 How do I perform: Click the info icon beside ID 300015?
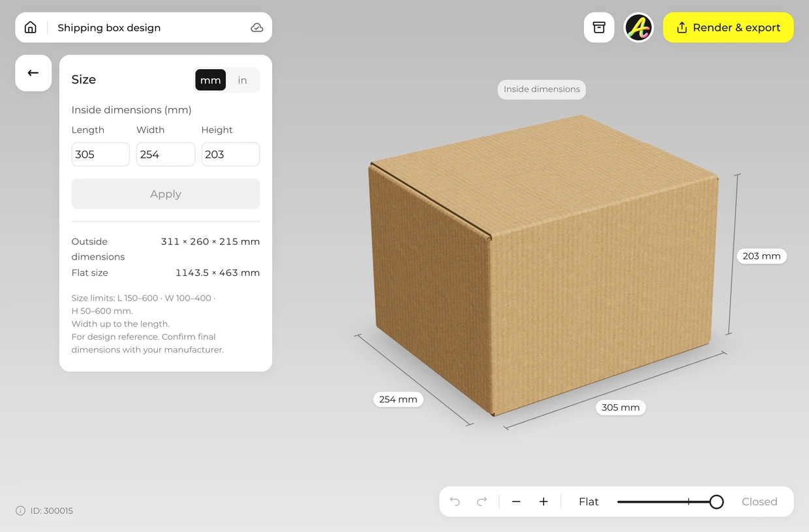click(x=20, y=510)
